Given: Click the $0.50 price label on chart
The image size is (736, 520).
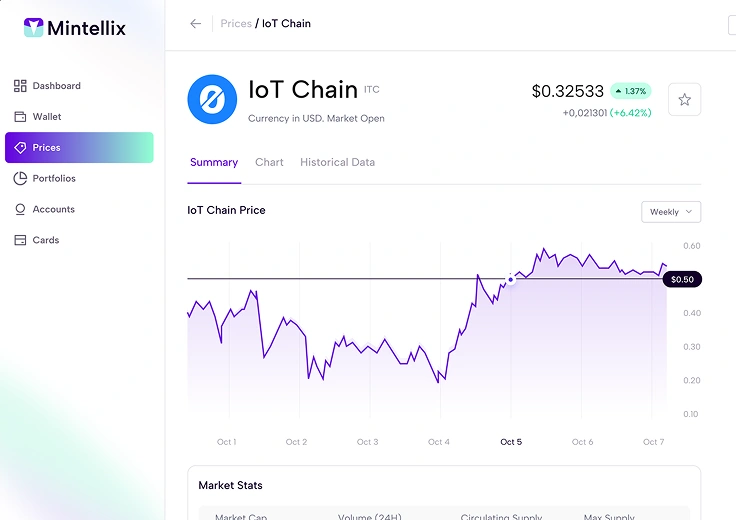Looking at the screenshot, I should pos(682,279).
